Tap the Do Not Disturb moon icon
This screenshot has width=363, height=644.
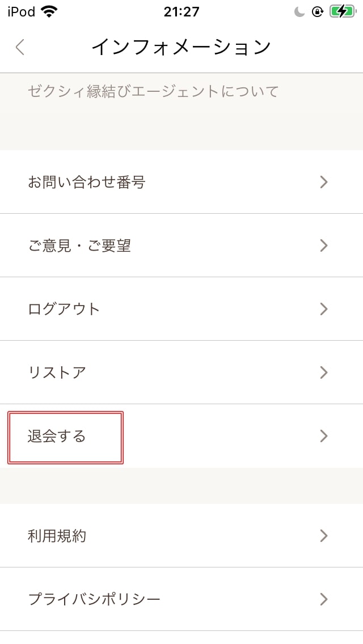tap(299, 12)
